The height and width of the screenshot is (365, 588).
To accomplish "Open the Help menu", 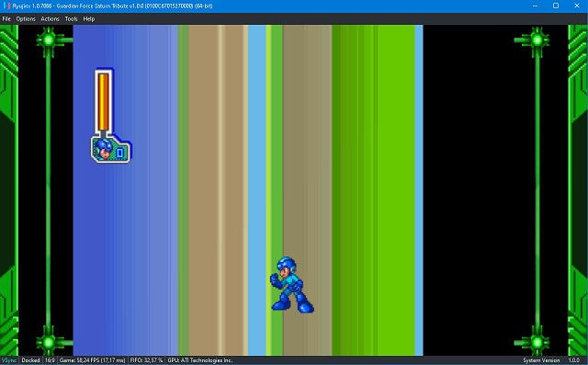I will click(x=89, y=18).
